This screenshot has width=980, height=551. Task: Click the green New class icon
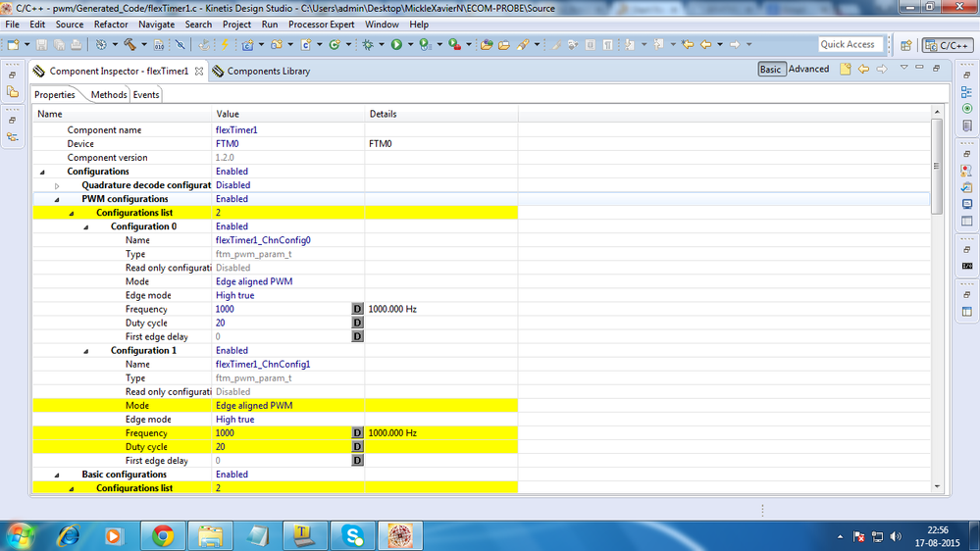tap(335, 44)
